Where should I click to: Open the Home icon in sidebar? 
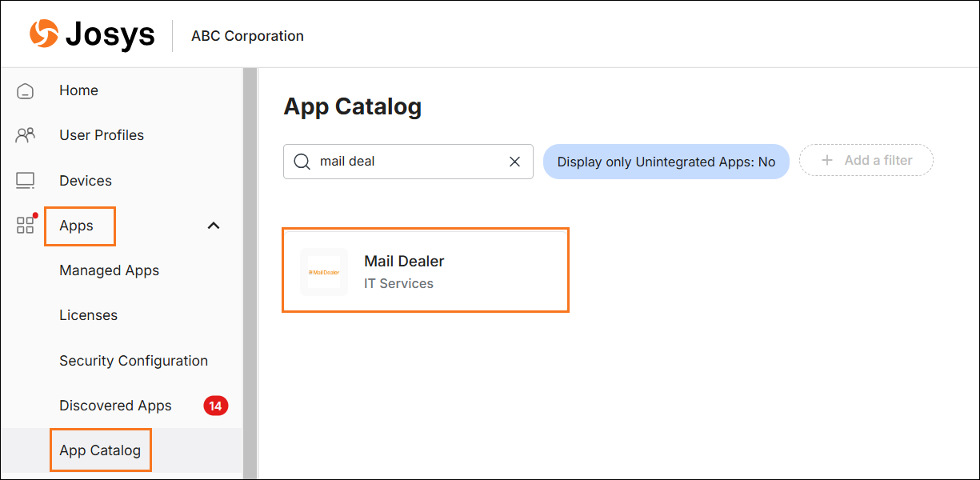(26, 90)
